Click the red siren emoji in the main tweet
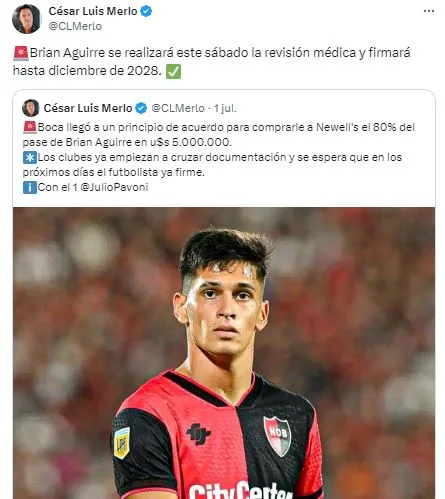 point(21,53)
